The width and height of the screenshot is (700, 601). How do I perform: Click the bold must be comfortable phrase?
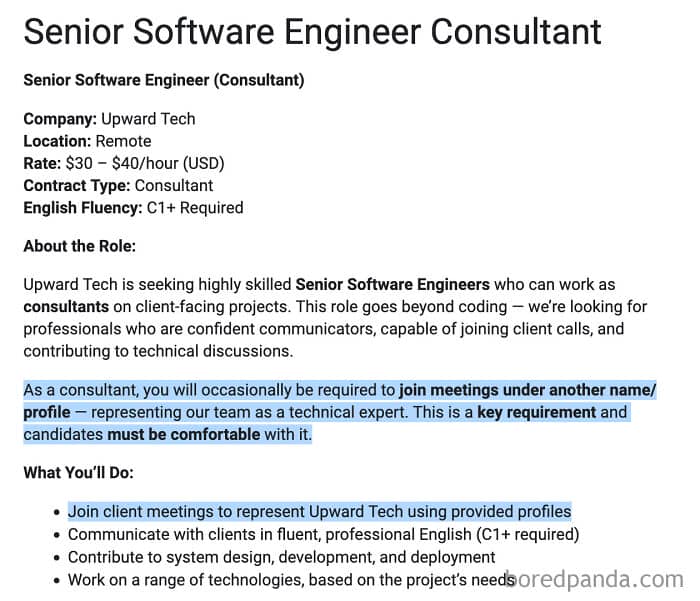click(x=184, y=434)
